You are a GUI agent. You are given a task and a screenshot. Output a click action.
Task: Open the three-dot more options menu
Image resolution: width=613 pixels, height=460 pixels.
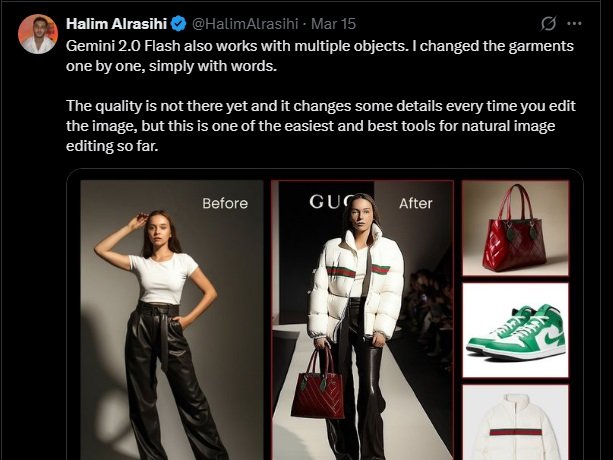point(574,24)
